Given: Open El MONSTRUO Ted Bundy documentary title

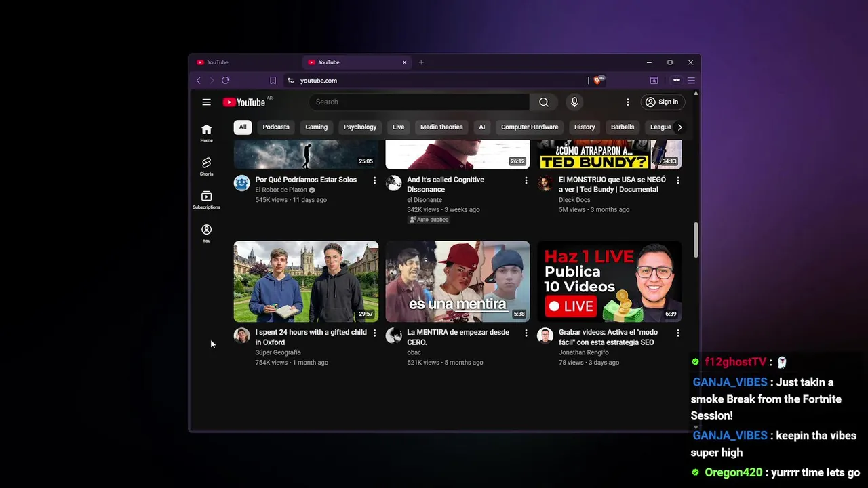Looking at the screenshot, I should coord(612,185).
